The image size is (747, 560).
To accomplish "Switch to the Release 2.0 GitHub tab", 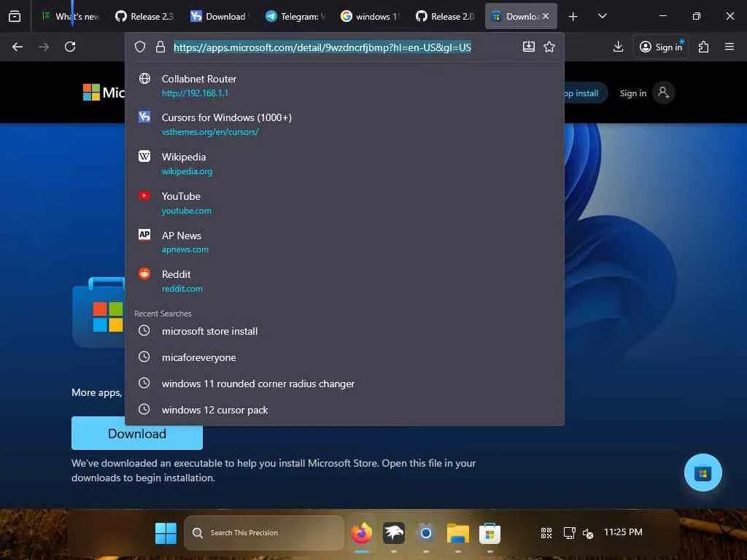I will (445, 16).
